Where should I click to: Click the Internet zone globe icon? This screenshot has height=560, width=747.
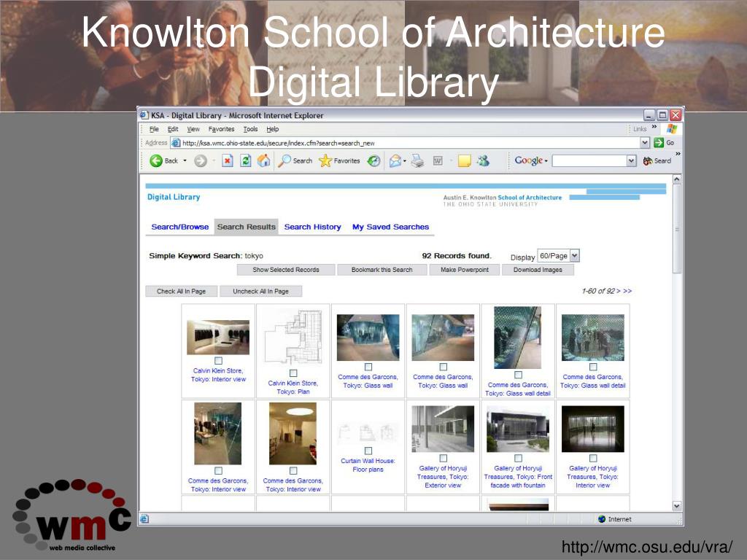[602, 519]
